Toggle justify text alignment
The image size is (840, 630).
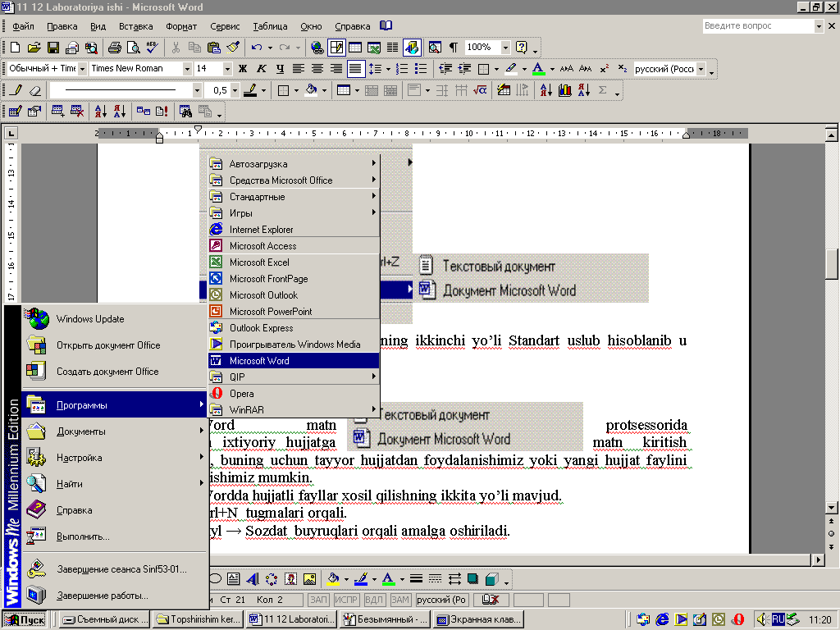tap(355, 69)
